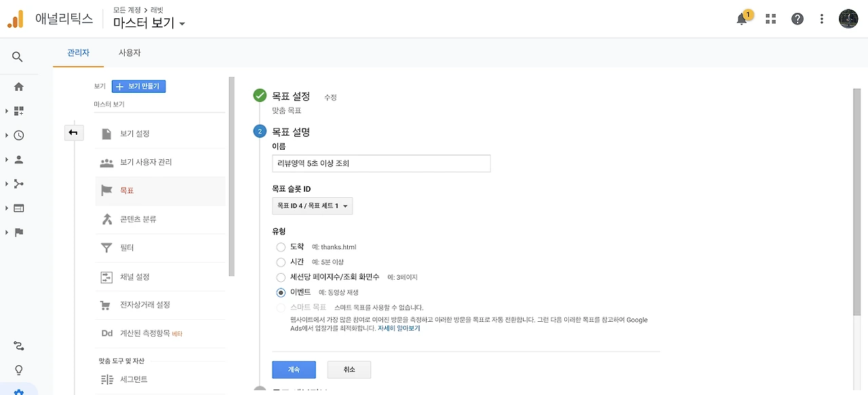
Task: Click the admin menu list scrollbar
Action: (x=232, y=176)
